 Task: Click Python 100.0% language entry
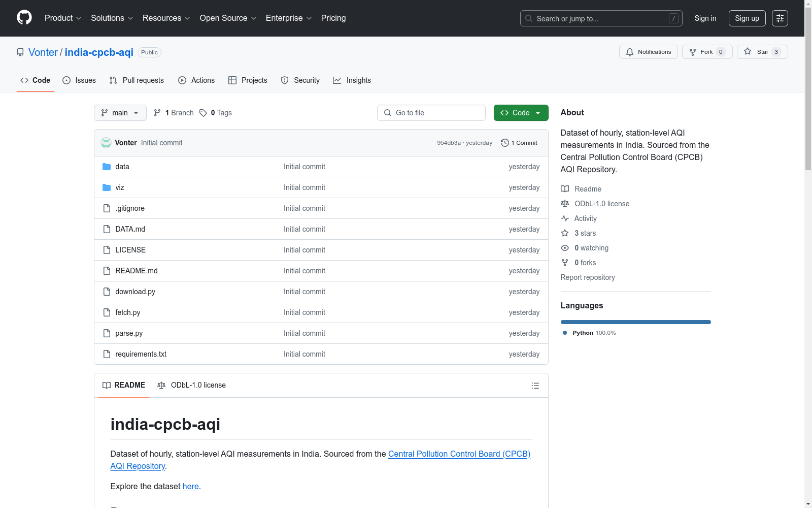click(589, 333)
